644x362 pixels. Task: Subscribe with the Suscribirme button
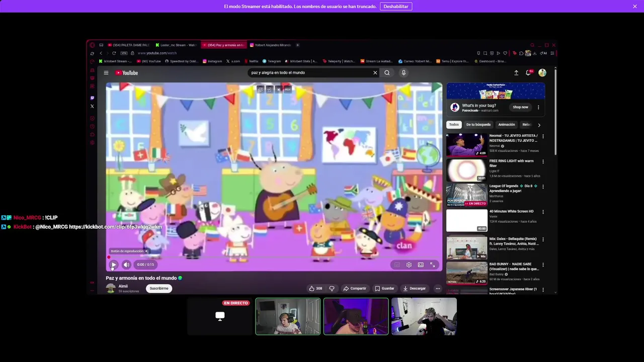[159, 289]
